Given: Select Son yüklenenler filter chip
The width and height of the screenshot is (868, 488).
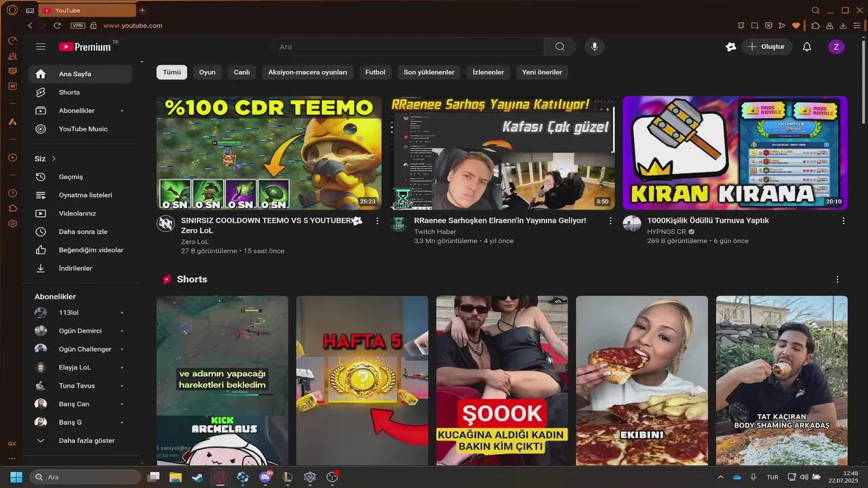Looking at the screenshot, I should pos(429,72).
